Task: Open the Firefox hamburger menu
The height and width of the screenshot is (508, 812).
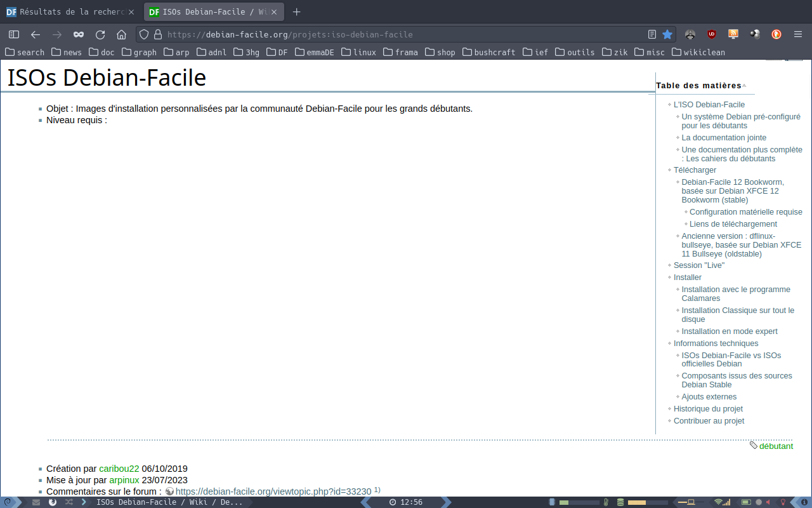Action: [798, 34]
